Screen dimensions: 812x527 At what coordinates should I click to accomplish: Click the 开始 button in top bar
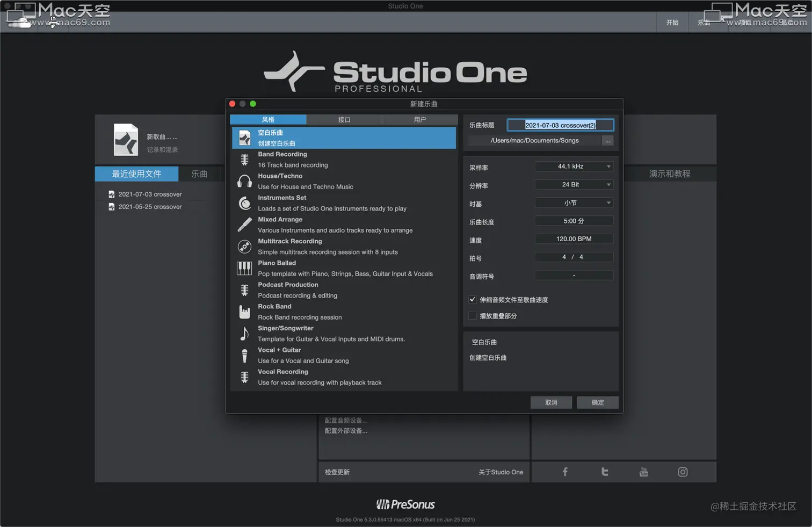coord(672,23)
